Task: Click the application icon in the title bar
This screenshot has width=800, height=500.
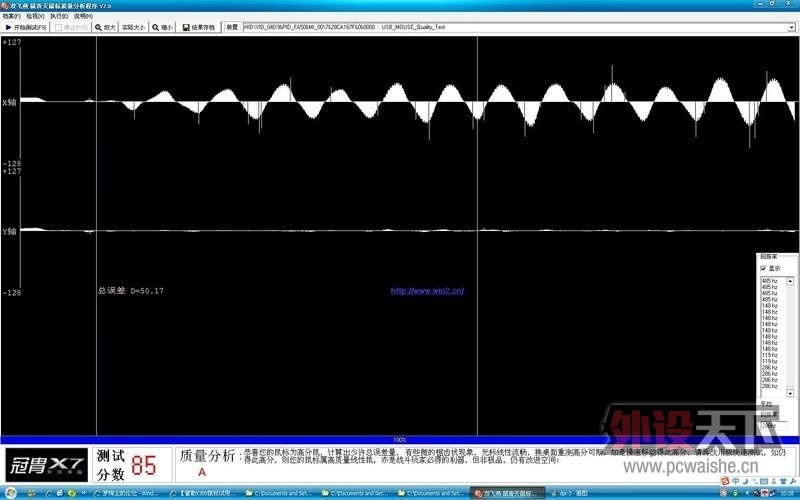Action: pos(5,6)
